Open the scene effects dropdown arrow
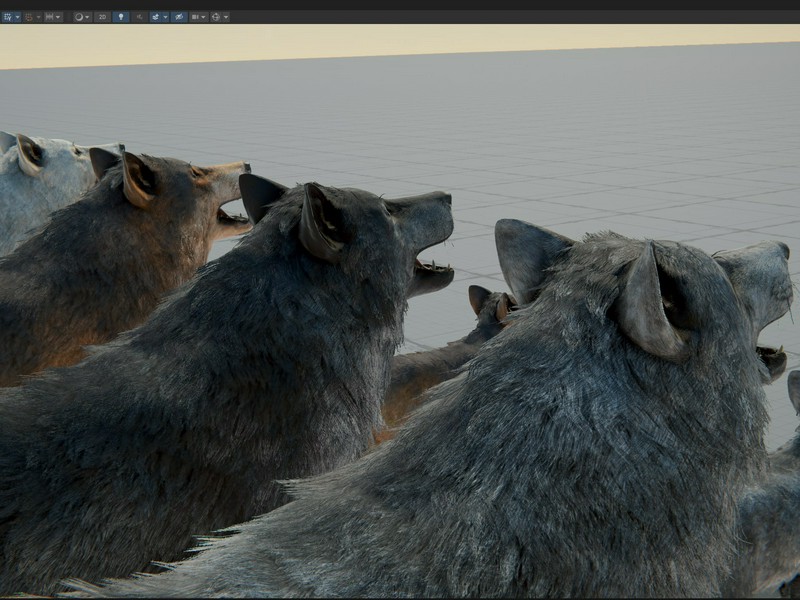800x600 pixels. [165, 17]
